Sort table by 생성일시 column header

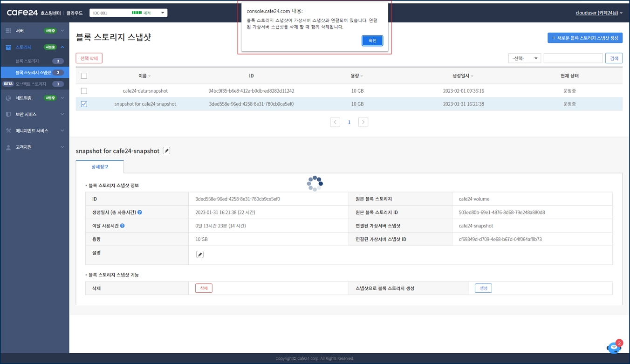pyautogui.click(x=463, y=76)
